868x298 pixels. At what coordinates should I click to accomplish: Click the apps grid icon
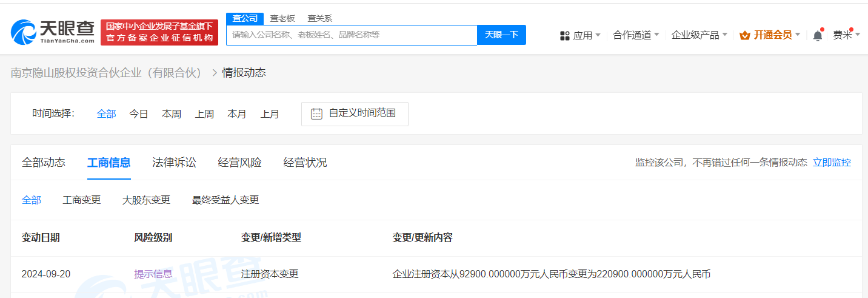click(x=565, y=36)
